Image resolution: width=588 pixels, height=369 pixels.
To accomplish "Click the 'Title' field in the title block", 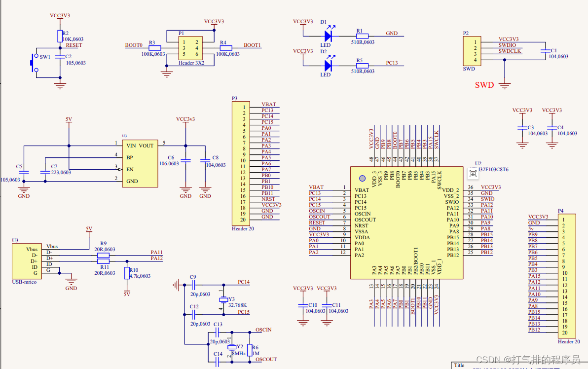I will 459,365.
